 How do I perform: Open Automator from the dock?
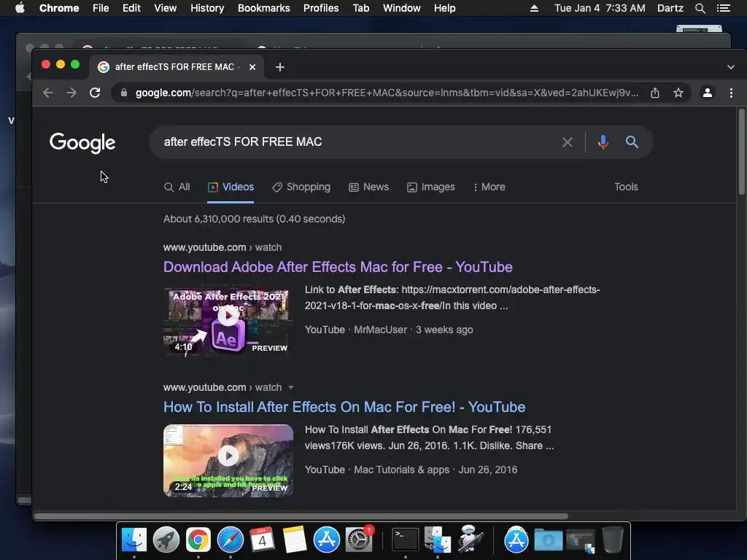(x=471, y=540)
